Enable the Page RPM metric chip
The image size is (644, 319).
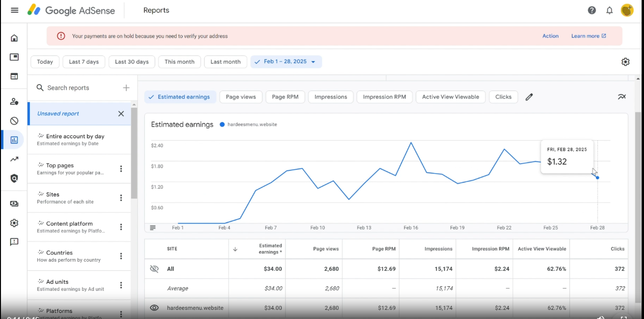(285, 97)
